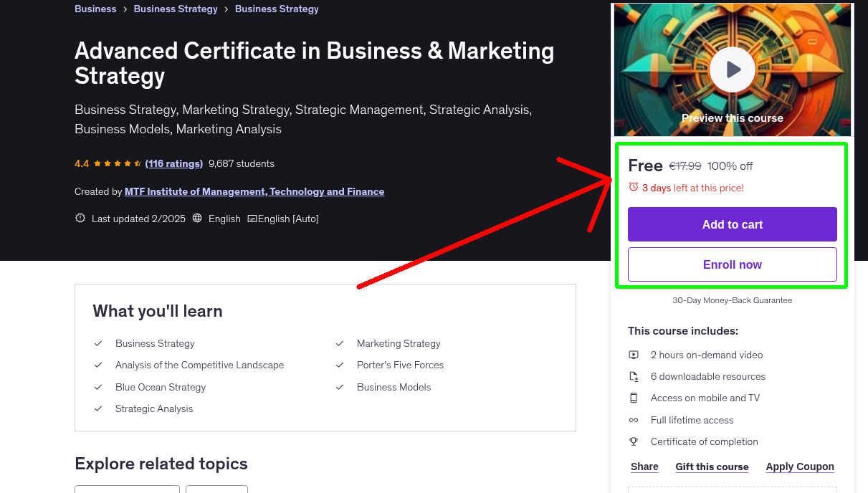The image size is (868, 493).
Task: Click Enroll now
Action: point(732,264)
